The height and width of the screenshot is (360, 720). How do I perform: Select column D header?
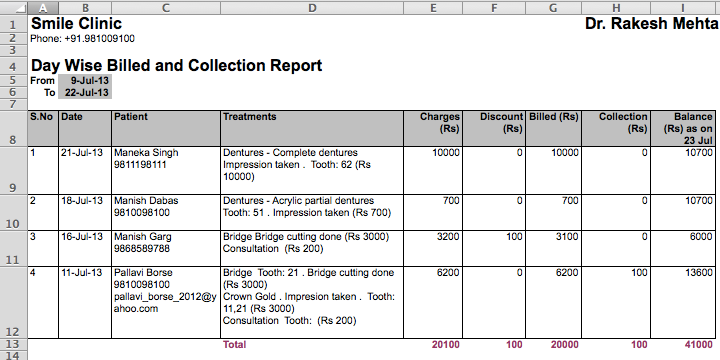click(x=312, y=8)
